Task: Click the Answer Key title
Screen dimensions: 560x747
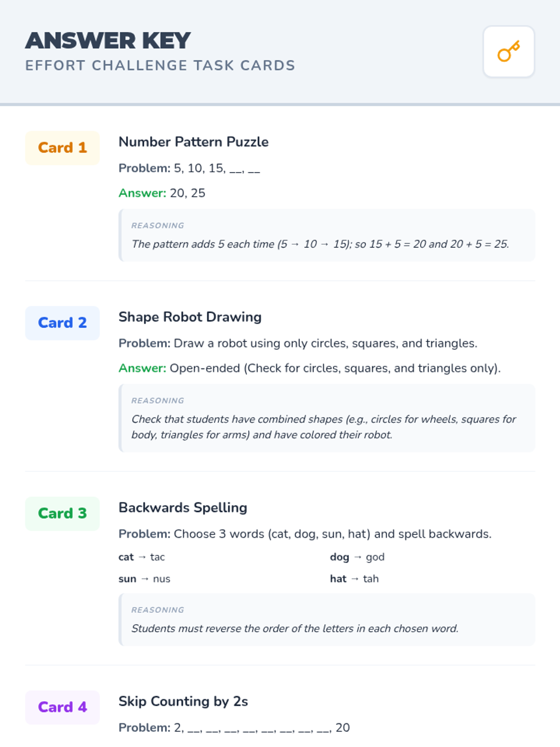Action: [x=108, y=41]
